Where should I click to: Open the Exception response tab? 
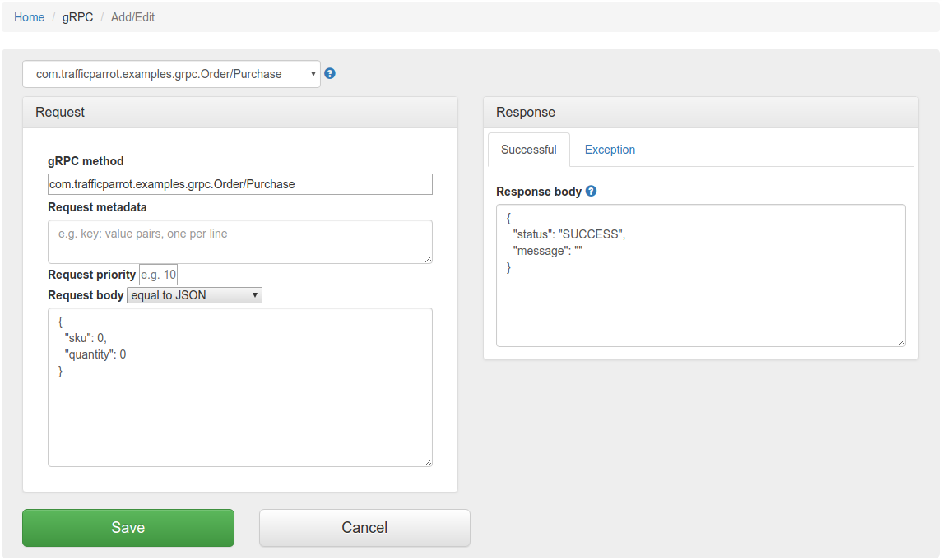610,150
